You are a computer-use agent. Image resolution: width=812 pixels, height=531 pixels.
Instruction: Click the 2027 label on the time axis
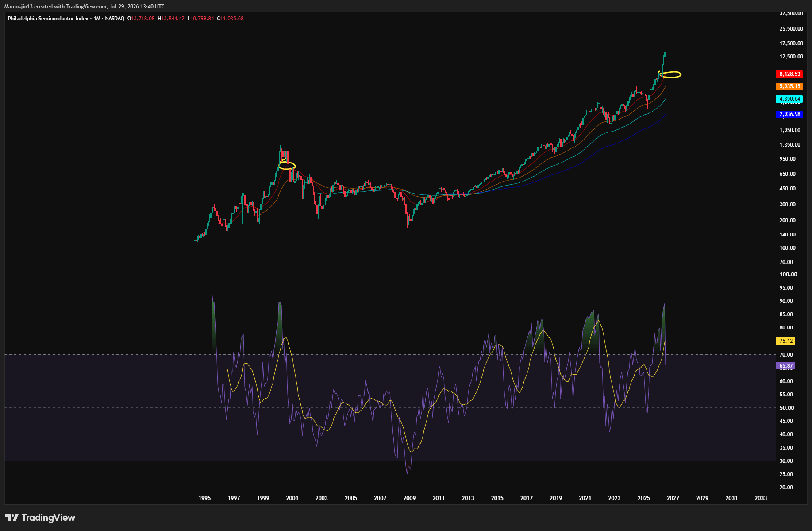click(673, 498)
